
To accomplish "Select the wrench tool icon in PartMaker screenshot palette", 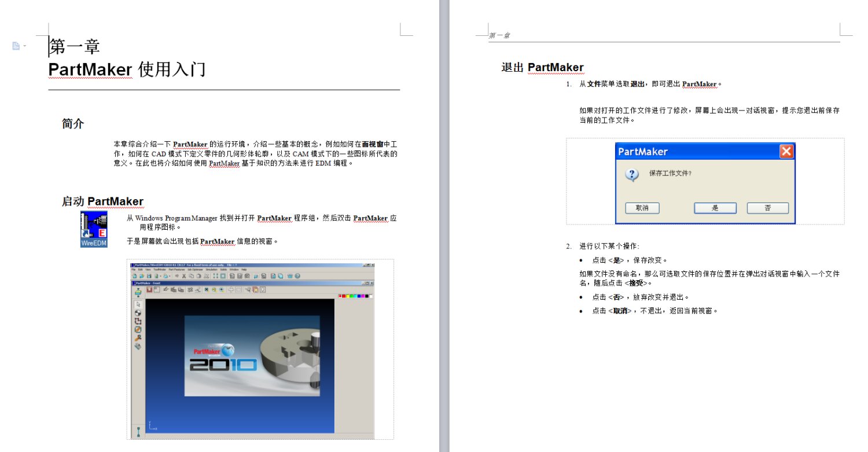I will click(x=138, y=337).
